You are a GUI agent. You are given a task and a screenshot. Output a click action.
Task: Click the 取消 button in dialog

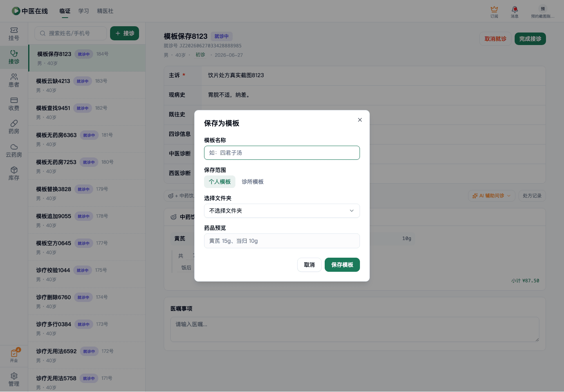pyautogui.click(x=309, y=265)
